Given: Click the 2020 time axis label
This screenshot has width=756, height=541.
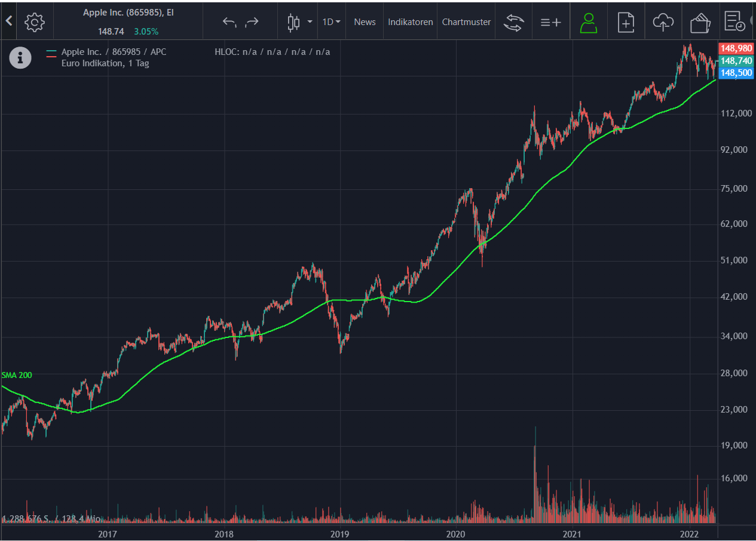Looking at the screenshot, I should [x=455, y=533].
